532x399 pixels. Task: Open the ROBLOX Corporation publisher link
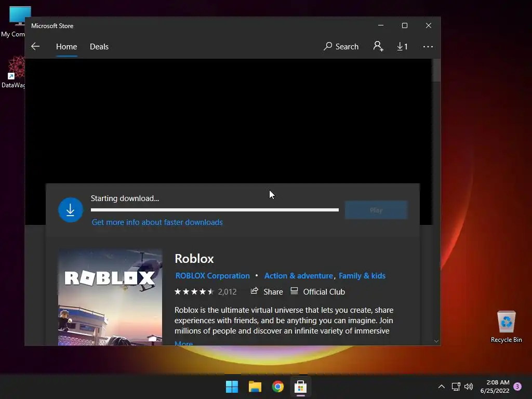212,275
